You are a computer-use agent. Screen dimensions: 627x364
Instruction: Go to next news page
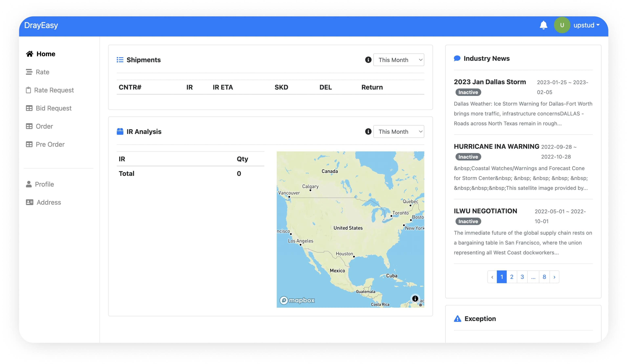click(554, 277)
